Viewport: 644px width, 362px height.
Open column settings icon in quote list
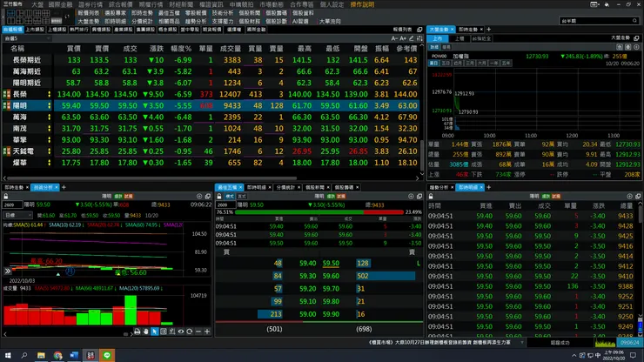(x=419, y=38)
